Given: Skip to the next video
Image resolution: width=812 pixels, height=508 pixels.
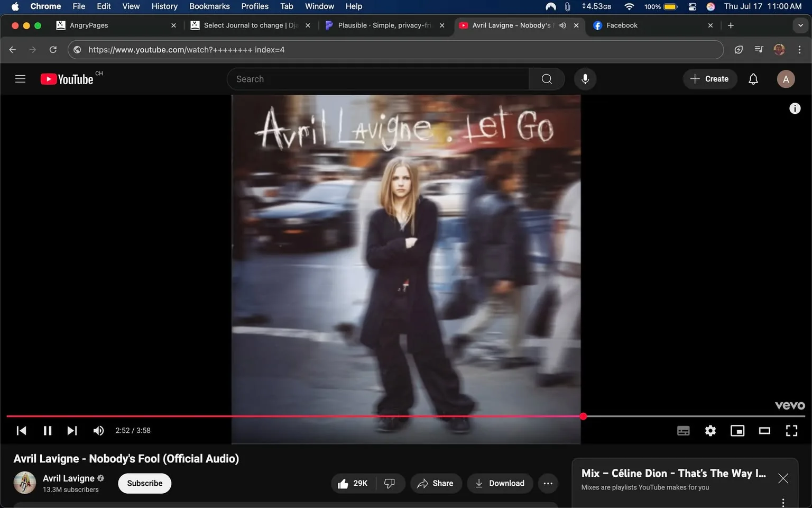Looking at the screenshot, I should (72, 430).
